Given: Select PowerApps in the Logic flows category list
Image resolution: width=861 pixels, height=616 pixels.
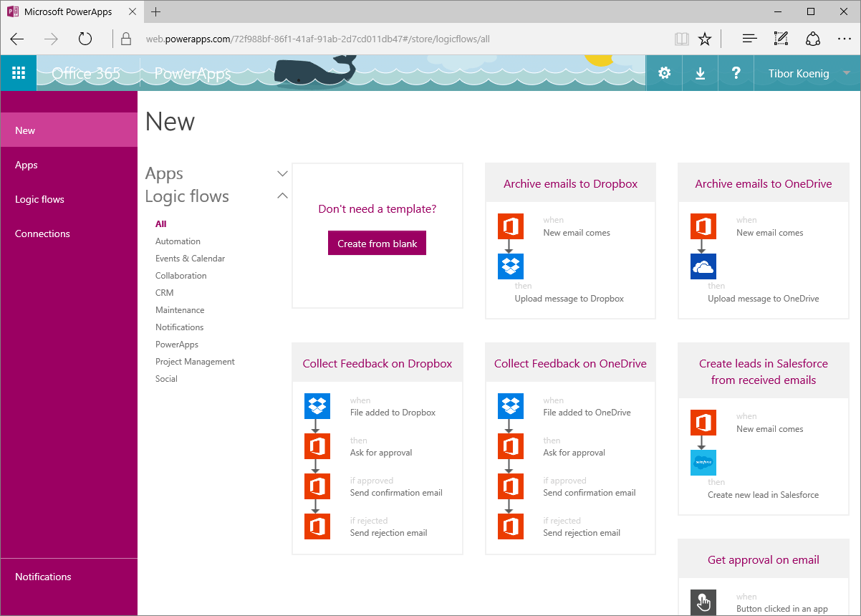Looking at the screenshot, I should coord(177,345).
